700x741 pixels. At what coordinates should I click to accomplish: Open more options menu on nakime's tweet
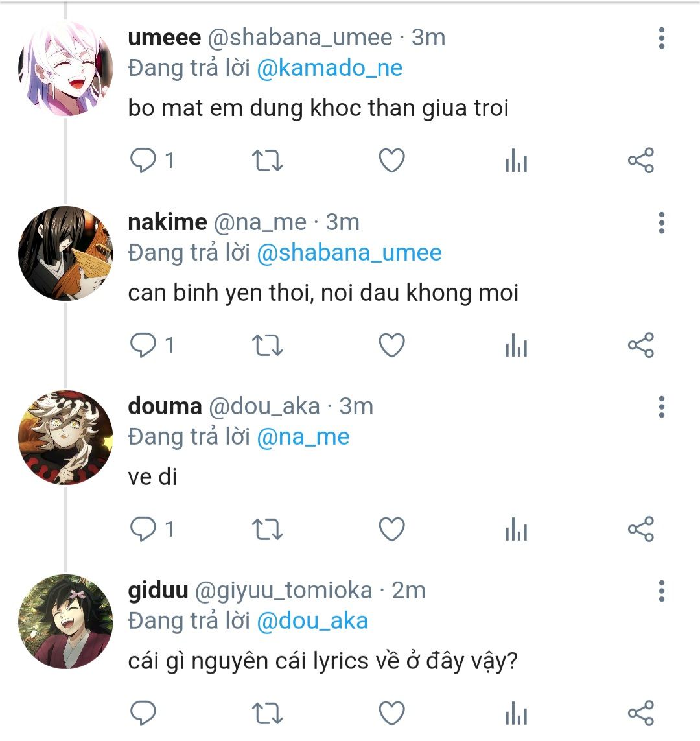[661, 222]
